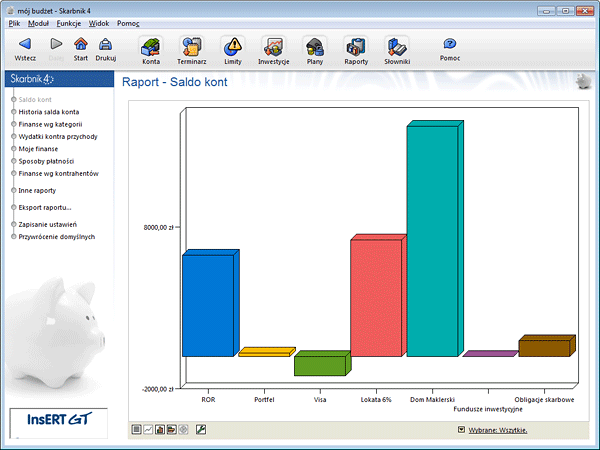Click the teal Dom Maklerski bar
600x450 pixels.
(430, 240)
